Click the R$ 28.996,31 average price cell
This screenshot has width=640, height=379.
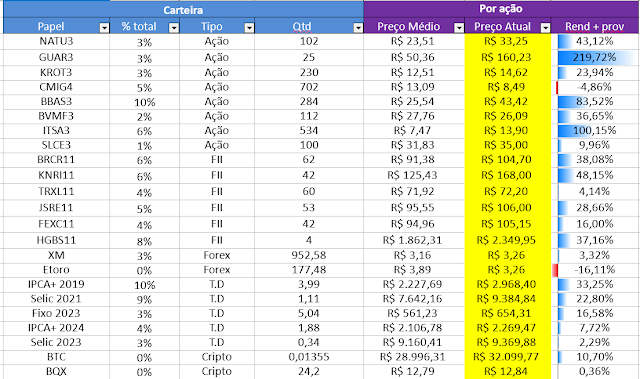pos(414,357)
